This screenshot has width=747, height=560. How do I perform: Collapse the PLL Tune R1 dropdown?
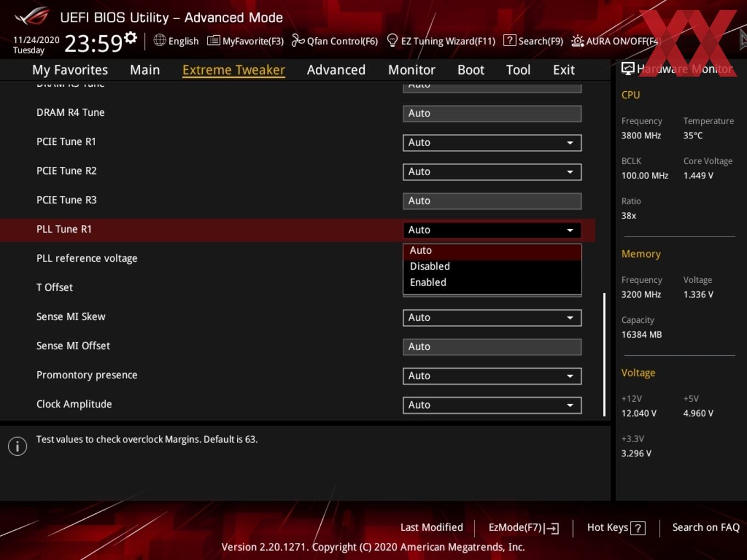coord(492,230)
